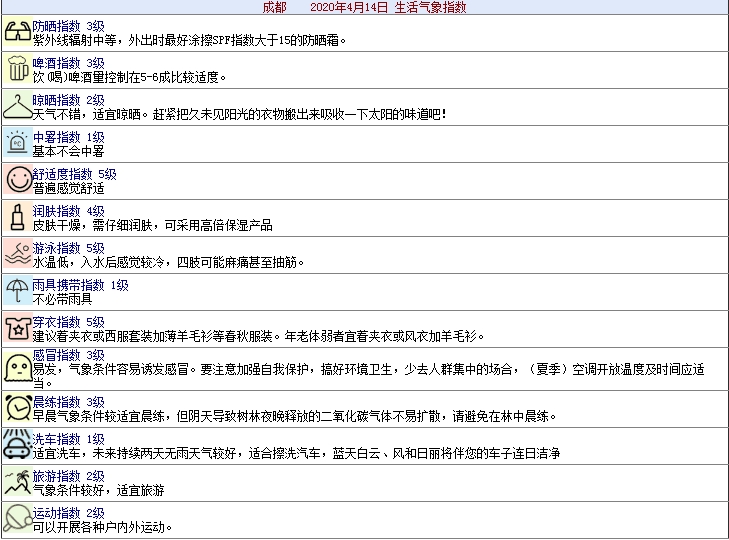Click the swimming waves icon
The image size is (729, 540).
pyautogui.click(x=17, y=254)
